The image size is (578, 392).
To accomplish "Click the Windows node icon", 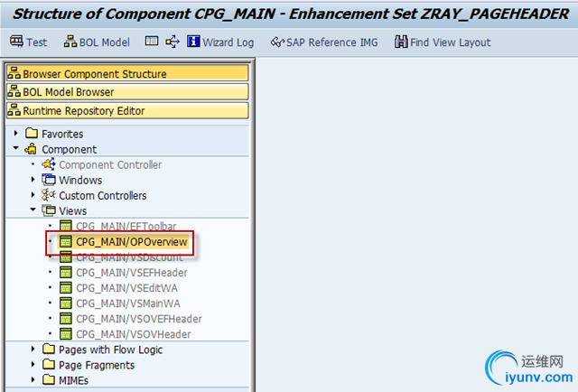I will pos(49,180).
